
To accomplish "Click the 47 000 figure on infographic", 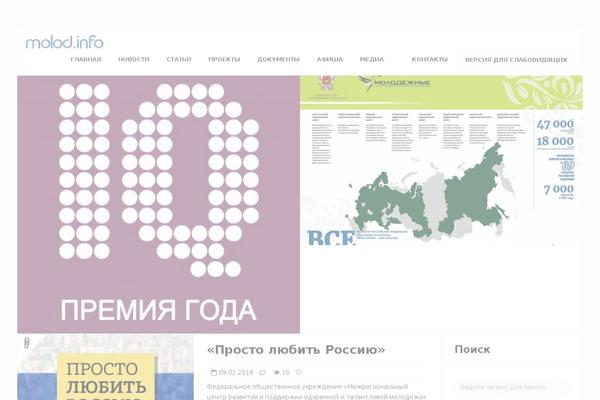I will click(x=555, y=124).
